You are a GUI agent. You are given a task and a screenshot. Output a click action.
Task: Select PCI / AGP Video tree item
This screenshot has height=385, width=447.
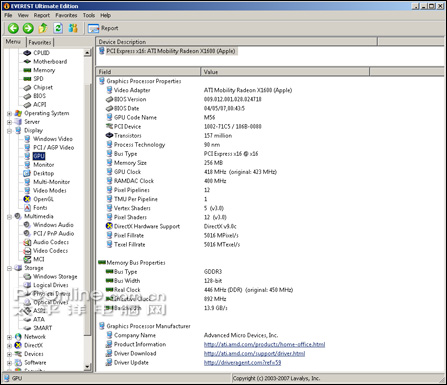53,147
